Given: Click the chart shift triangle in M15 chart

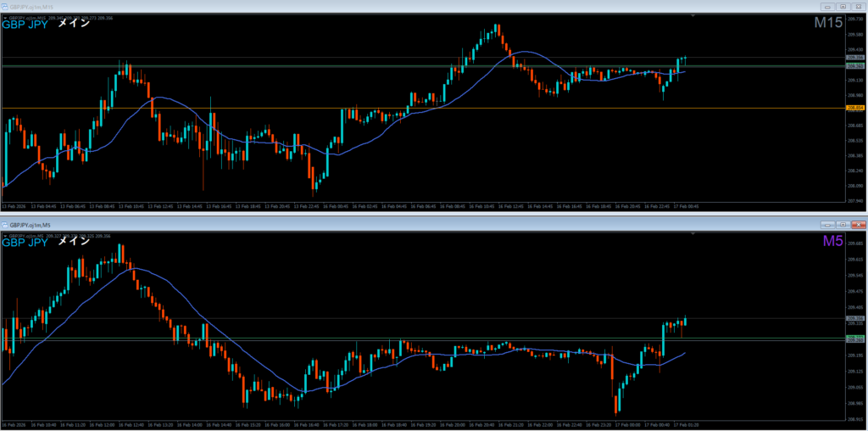Looking at the screenshot, I should coord(693,16).
